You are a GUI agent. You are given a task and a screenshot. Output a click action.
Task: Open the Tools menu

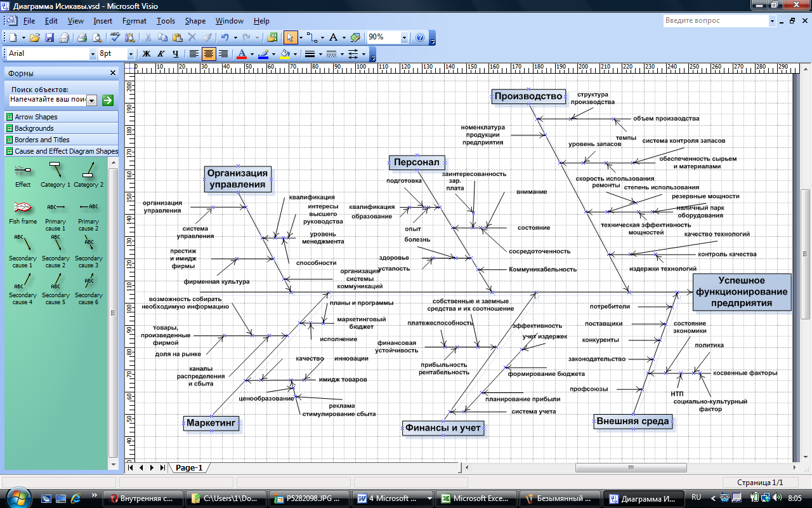tap(166, 21)
